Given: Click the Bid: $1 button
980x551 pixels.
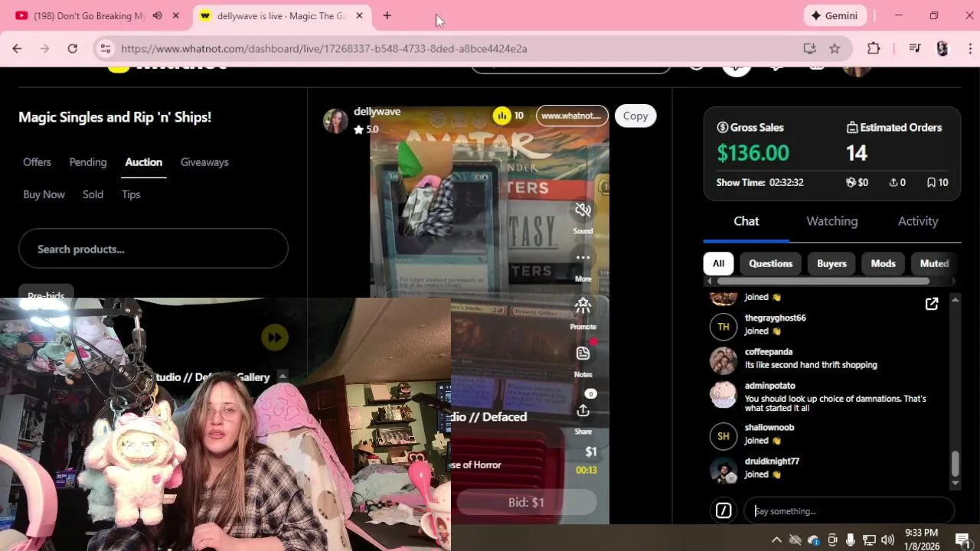Looking at the screenshot, I should (526, 502).
